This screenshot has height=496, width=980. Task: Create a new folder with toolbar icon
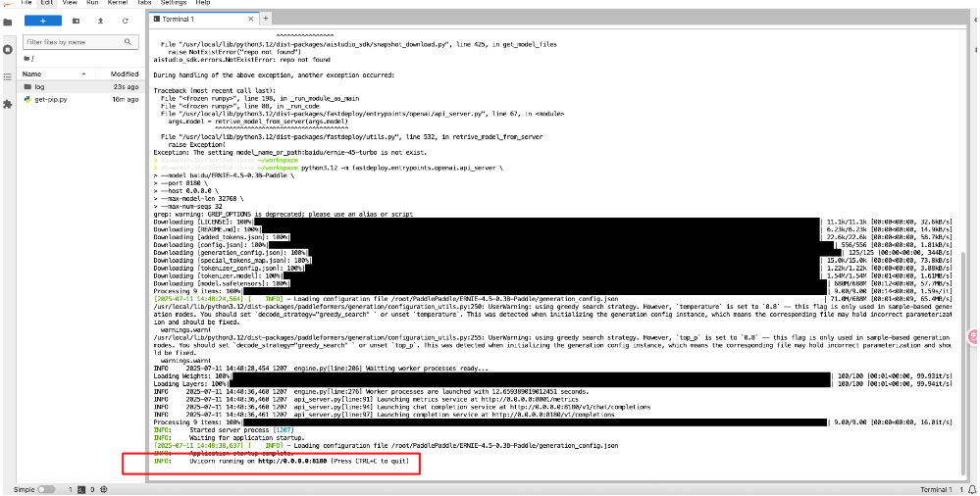point(76,21)
